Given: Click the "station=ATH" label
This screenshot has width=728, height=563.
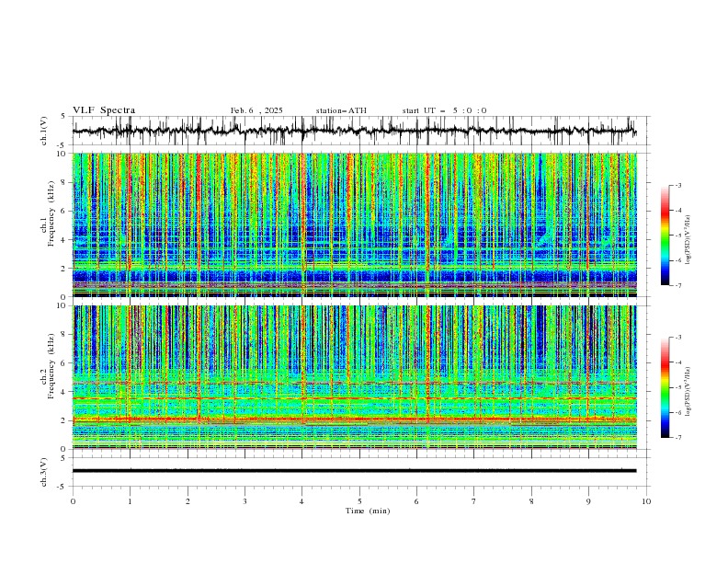Looking at the screenshot, I should (341, 110).
